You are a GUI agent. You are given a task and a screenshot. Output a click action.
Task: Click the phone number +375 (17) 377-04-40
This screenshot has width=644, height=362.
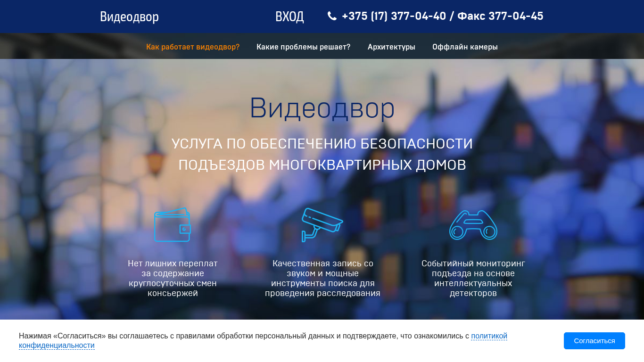[x=394, y=16]
